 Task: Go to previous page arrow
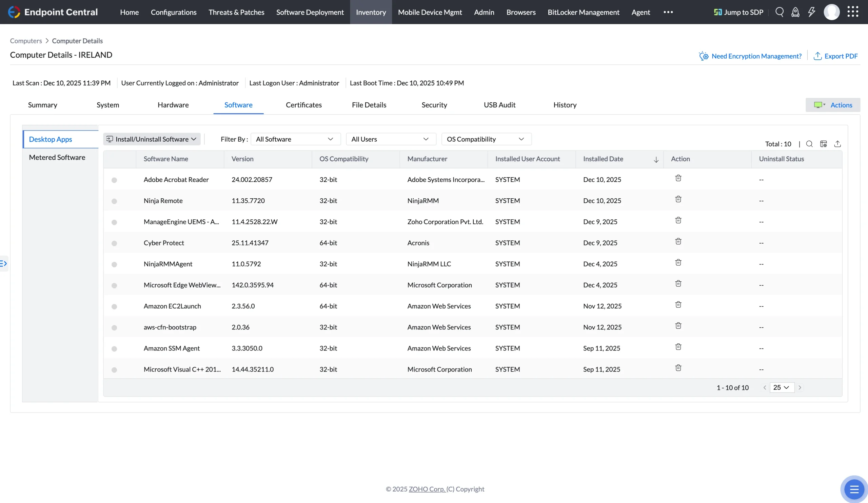(x=764, y=388)
